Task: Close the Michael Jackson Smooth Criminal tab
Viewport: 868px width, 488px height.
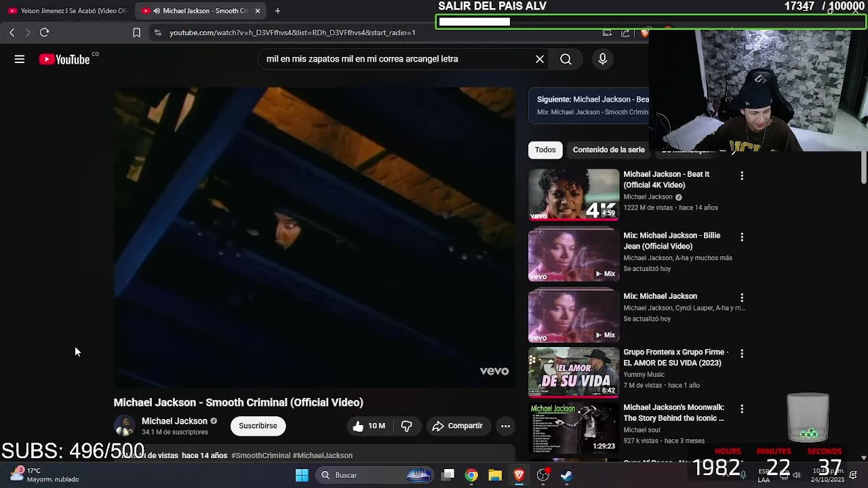Action: coord(257,11)
